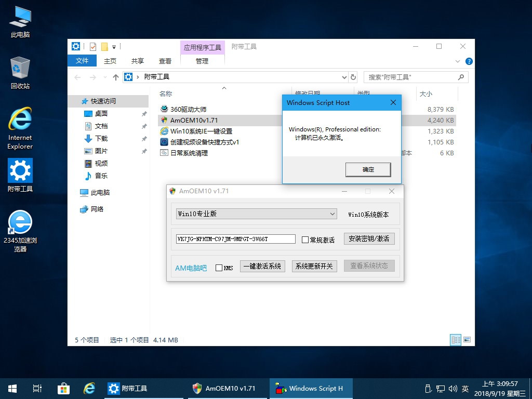Switch to the 共享 ribbon tab
532x399 pixels.
click(x=137, y=61)
